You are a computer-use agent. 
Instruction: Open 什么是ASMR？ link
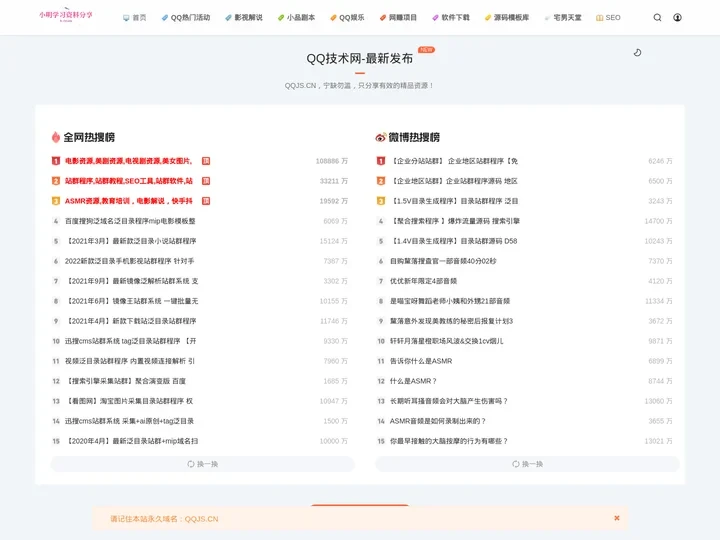coord(413,381)
